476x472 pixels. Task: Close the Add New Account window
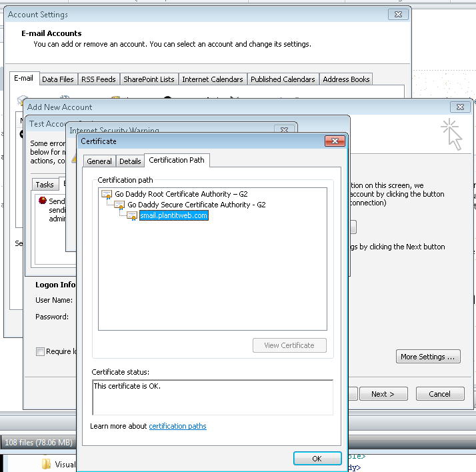pyautogui.click(x=460, y=107)
